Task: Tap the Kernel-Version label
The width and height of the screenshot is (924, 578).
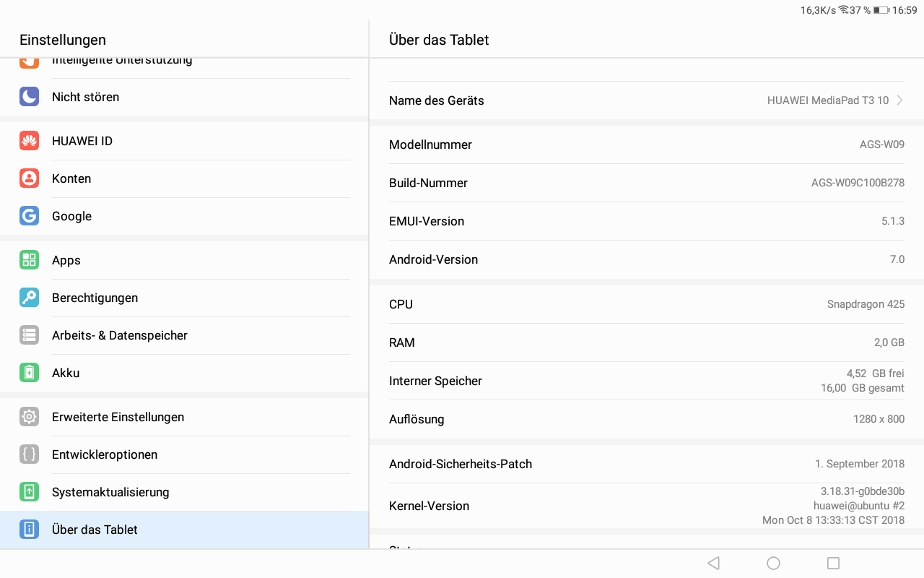Action: click(x=429, y=506)
